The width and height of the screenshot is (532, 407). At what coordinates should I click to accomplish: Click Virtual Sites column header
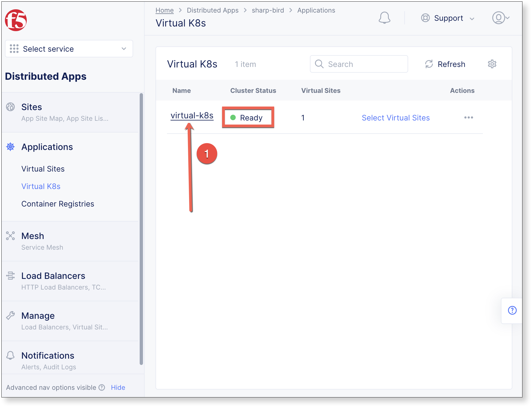coord(321,90)
